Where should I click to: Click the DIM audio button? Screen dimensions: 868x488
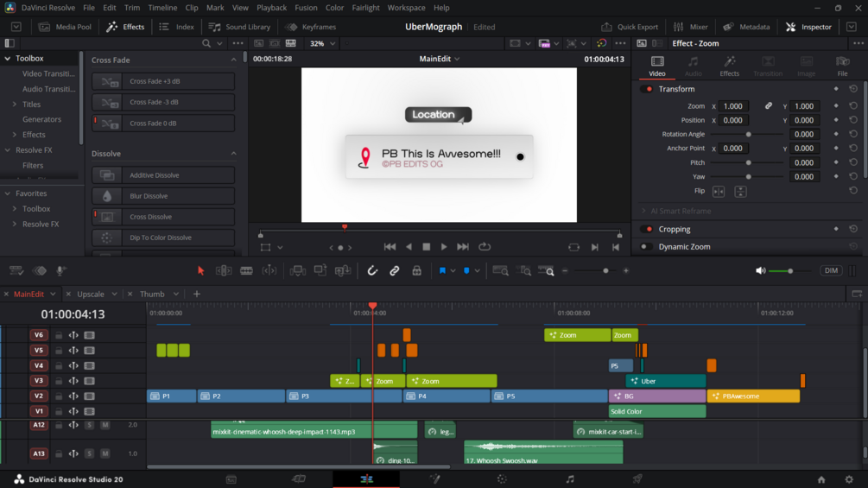click(x=831, y=270)
